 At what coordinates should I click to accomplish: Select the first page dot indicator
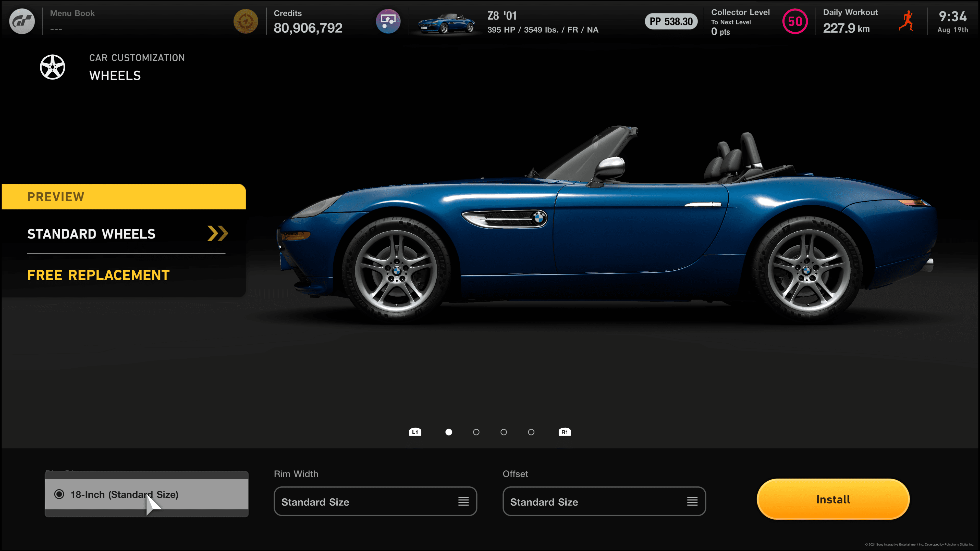tap(449, 432)
